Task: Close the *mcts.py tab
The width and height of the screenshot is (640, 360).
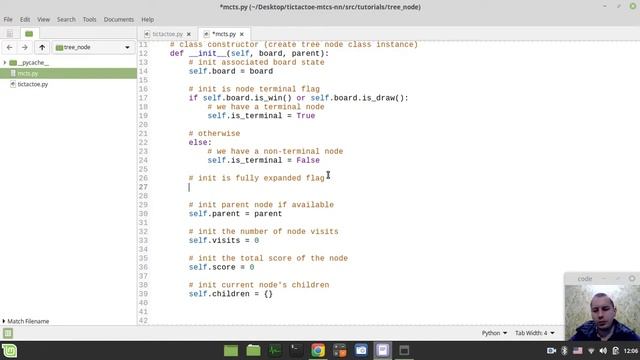Action: coord(242,34)
